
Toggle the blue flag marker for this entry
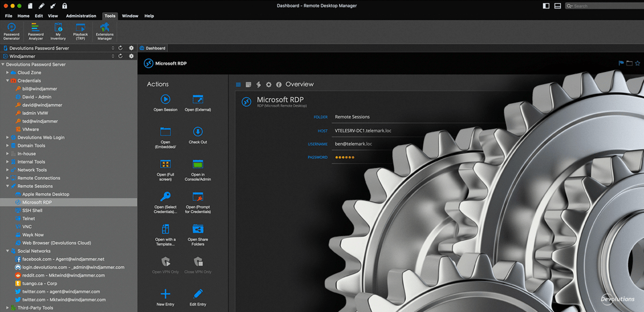pos(621,63)
